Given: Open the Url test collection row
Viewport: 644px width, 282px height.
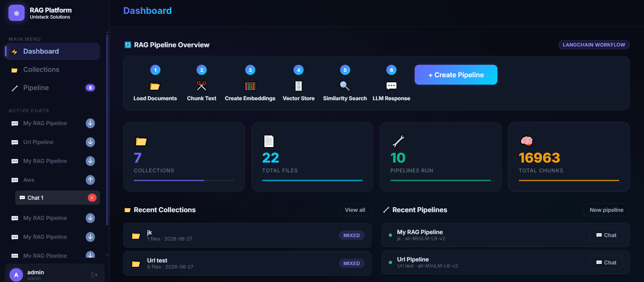Looking at the screenshot, I should pyautogui.click(x=247, y=263).
